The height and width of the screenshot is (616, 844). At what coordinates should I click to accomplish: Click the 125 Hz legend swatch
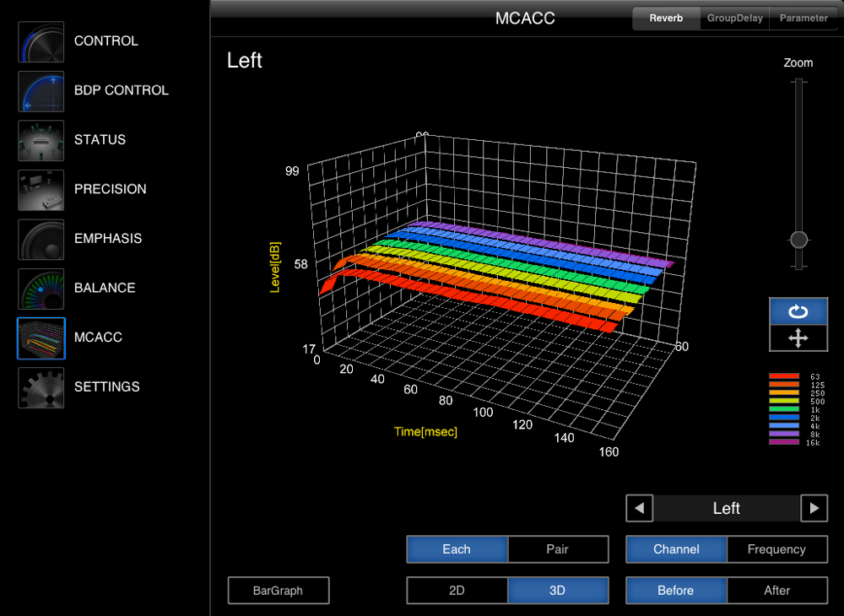point(784,385)
